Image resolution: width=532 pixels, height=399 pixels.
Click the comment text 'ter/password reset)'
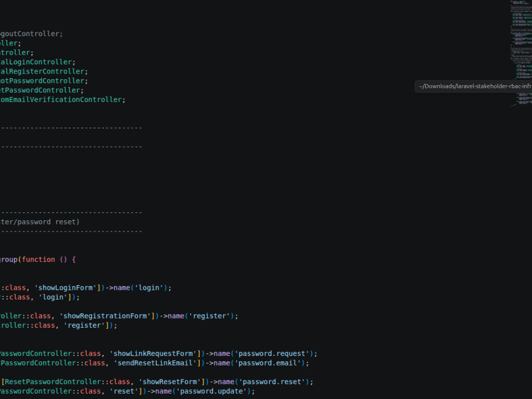40,222
